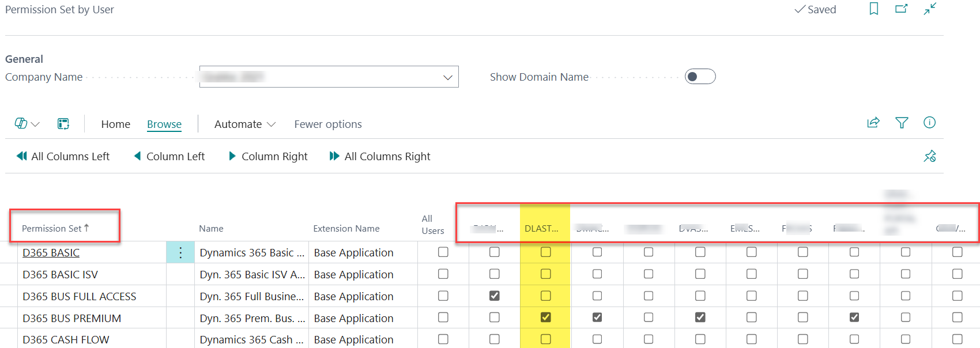Image resolution: width=980 pixels, height=348 pixels.
Task: Select the D365 CASH FLOW row
Action: click(x=66, y=339)
